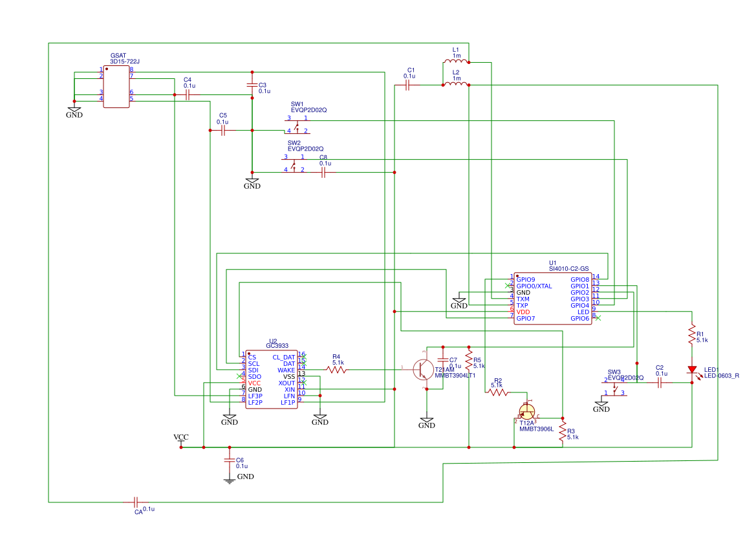Select switch SW3 symbol
Screen dimensions: 756x536
coord(614,389)
